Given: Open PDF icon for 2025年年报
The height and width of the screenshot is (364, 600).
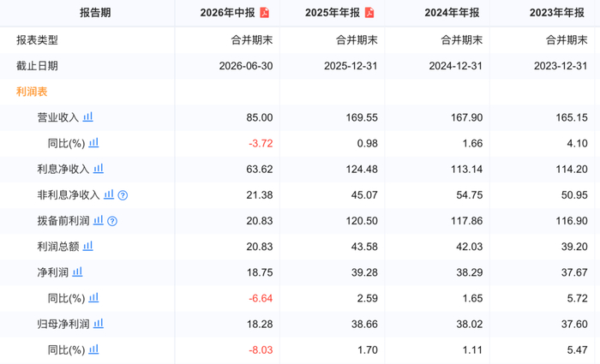Looking at the screenshot, I should tap(369, 13).
